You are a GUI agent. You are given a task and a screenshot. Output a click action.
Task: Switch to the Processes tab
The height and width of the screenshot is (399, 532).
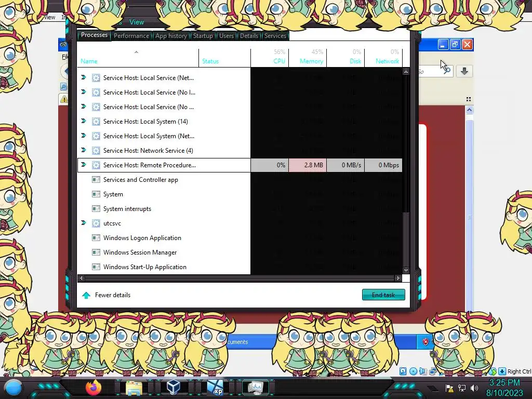[x=94, y=35]
